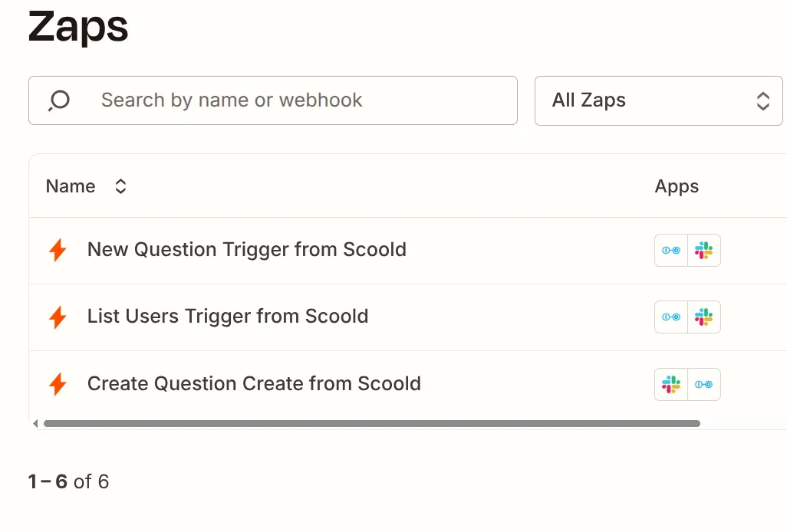Click the lightning icon beside Create Question Create

(x=57, y=383)
